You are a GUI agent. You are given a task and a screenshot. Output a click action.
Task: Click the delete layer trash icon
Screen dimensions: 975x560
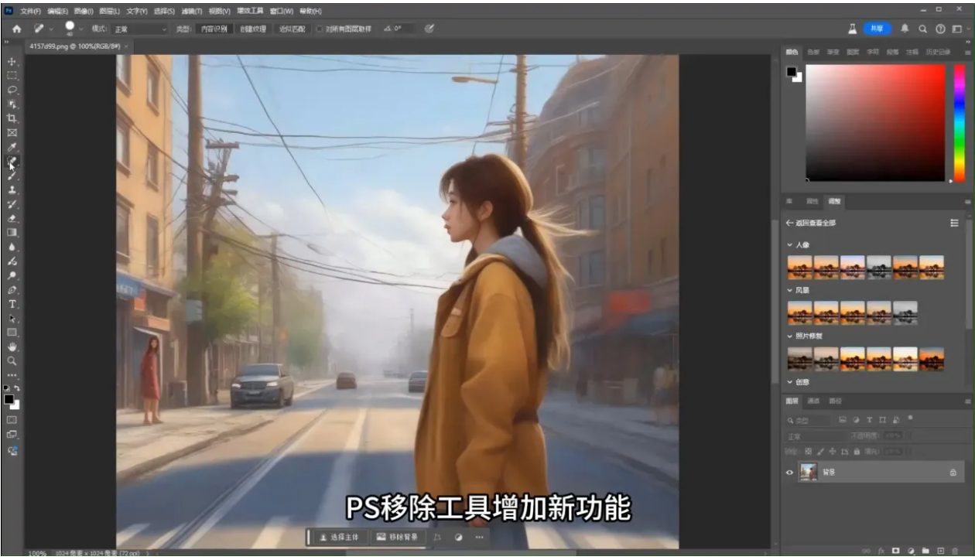point(955,551)
